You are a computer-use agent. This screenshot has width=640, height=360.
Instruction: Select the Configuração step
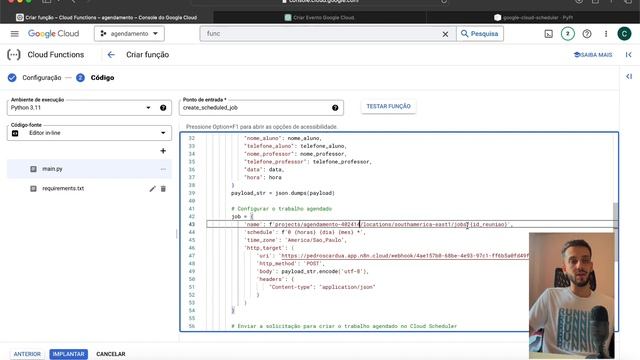pos(35,78)
